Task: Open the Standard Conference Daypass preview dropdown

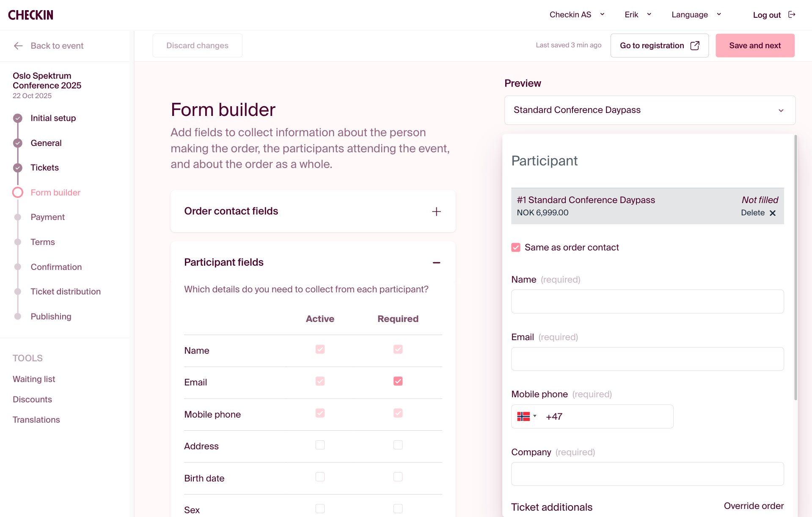Action: coord(650,110)
